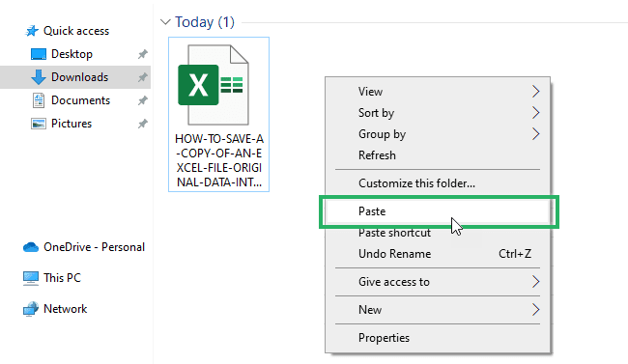Click the blue Downloads arrow icon

point(39,77)
